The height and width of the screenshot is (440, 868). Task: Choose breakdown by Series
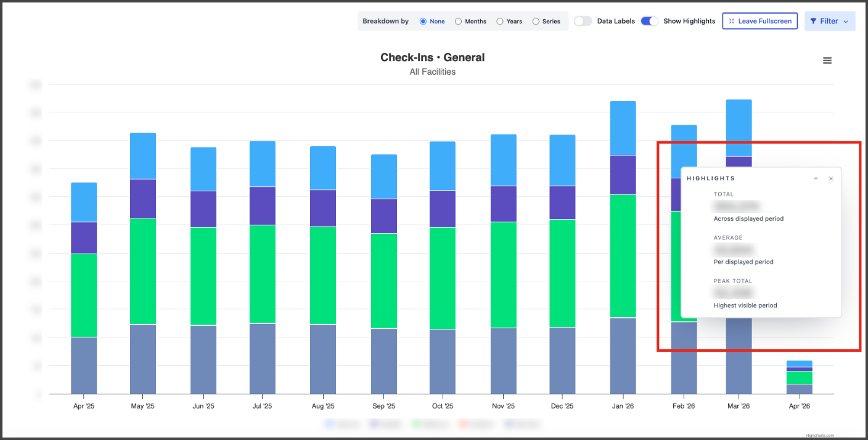[536, 21]
